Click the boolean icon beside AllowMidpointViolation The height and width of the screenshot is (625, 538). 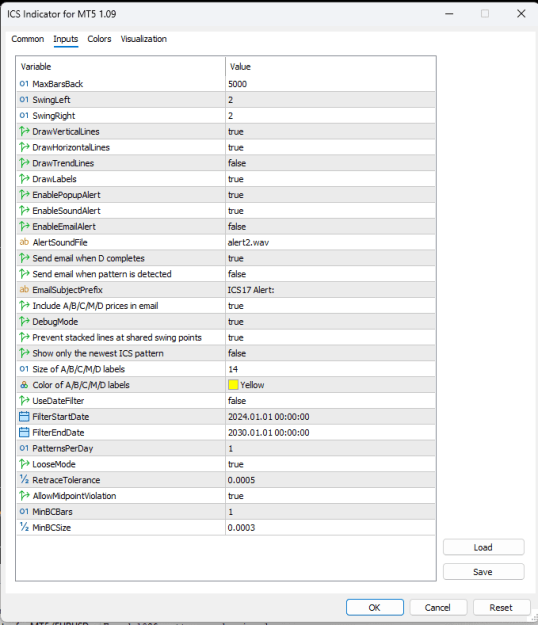click(x=24, y=496)
